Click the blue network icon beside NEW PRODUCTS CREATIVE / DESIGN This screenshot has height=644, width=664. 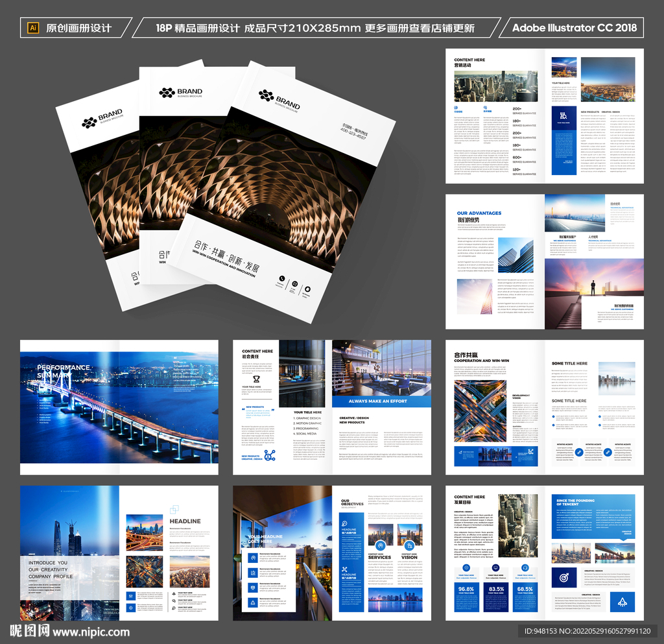270,455
